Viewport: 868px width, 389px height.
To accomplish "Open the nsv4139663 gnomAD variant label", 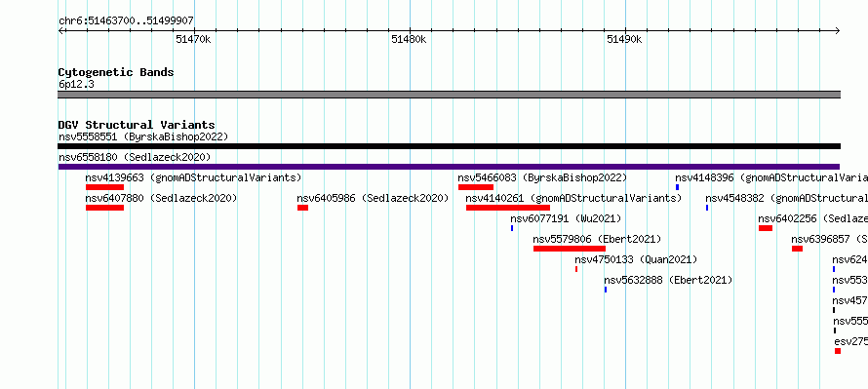I will [x=193, y=177].
